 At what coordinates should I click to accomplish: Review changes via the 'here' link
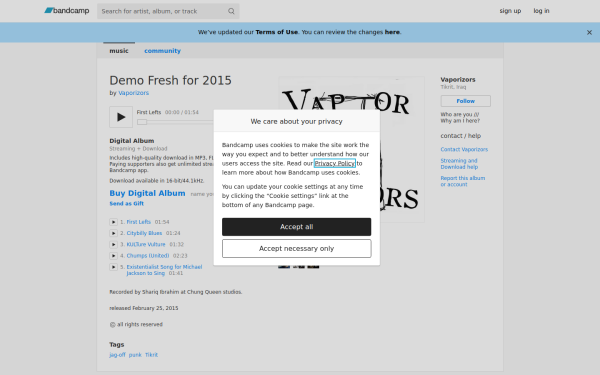(x=392, y=32)
